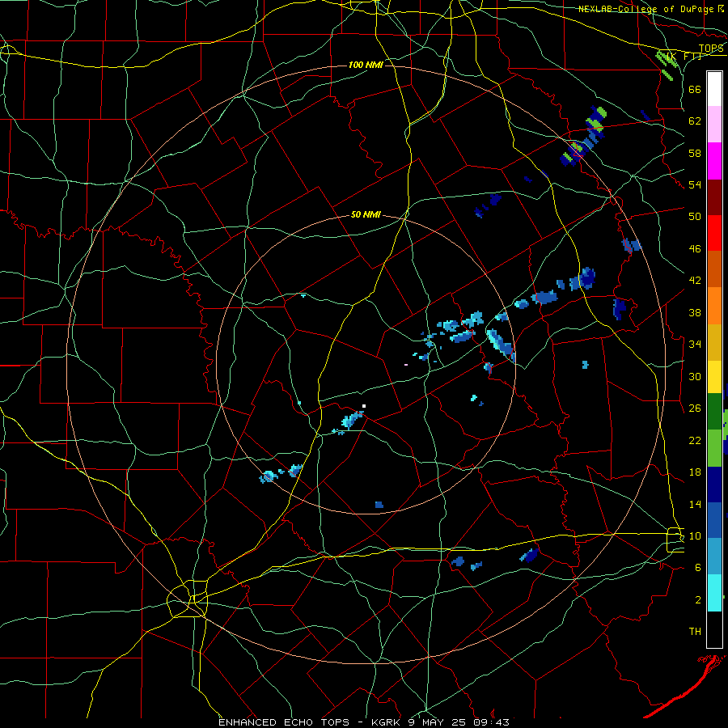Click the "50 NMI" range ring label

point(366,214)
